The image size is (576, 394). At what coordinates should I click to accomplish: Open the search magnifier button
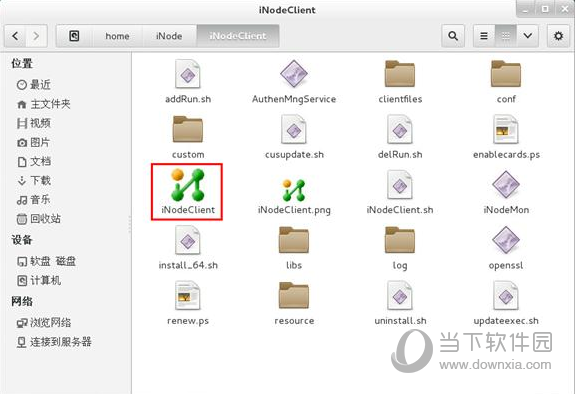pyautogui.click(x=453, y=36)
